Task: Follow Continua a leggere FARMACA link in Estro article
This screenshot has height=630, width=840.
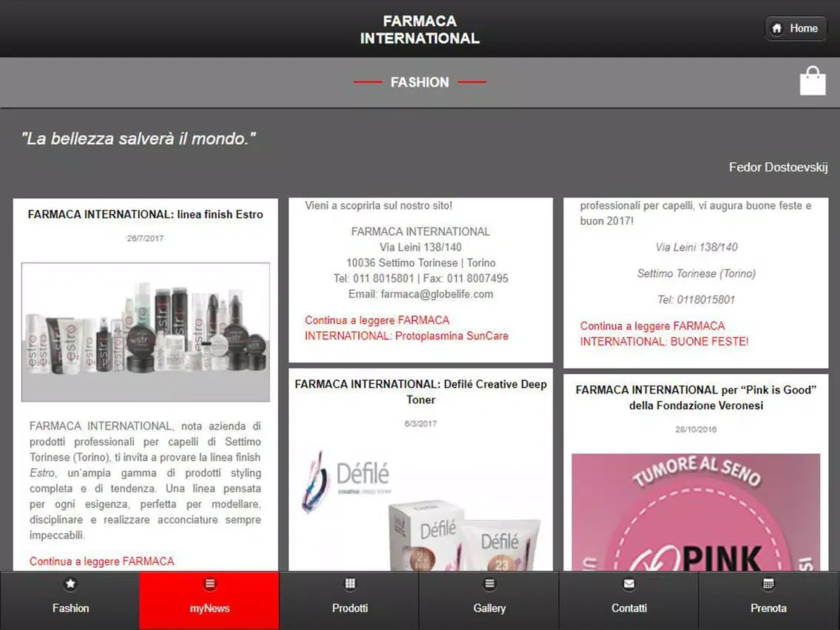Action: pyautogui.click(x=102, y=561)
